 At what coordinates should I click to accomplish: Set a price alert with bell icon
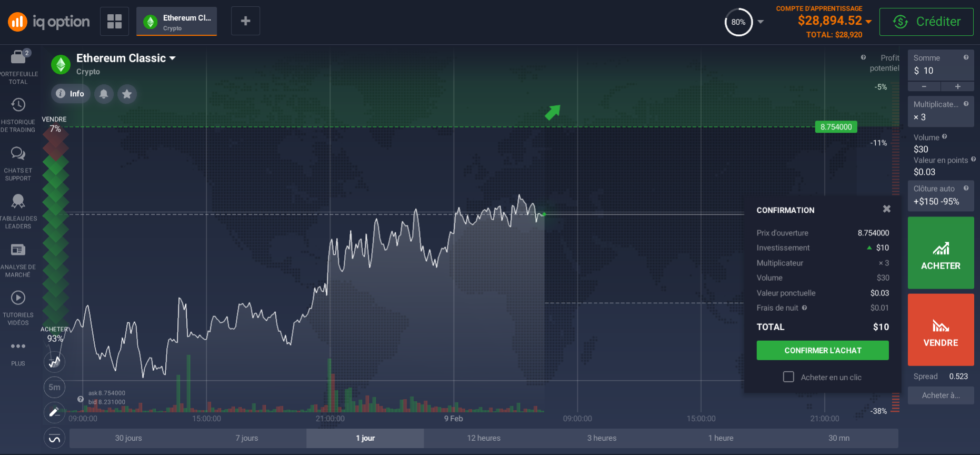[x=104, y=94]
